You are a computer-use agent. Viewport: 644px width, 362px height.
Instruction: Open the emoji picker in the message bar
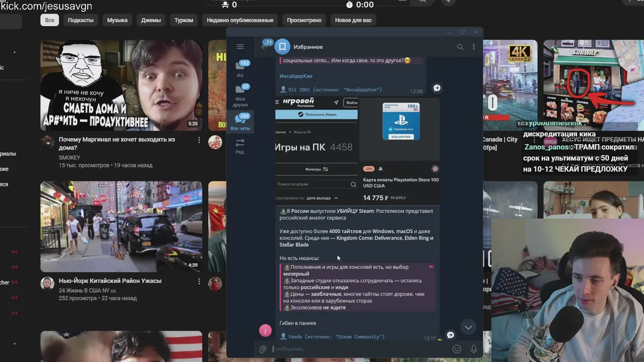click(457, 349)
